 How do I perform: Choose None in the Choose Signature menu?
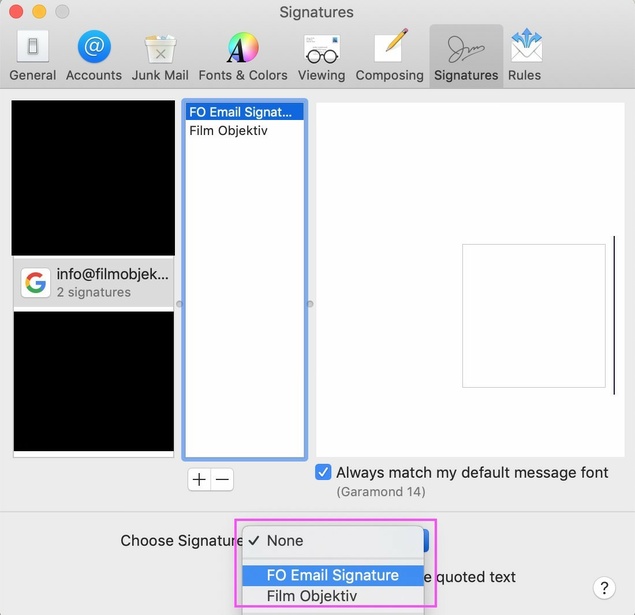(285, 540)
